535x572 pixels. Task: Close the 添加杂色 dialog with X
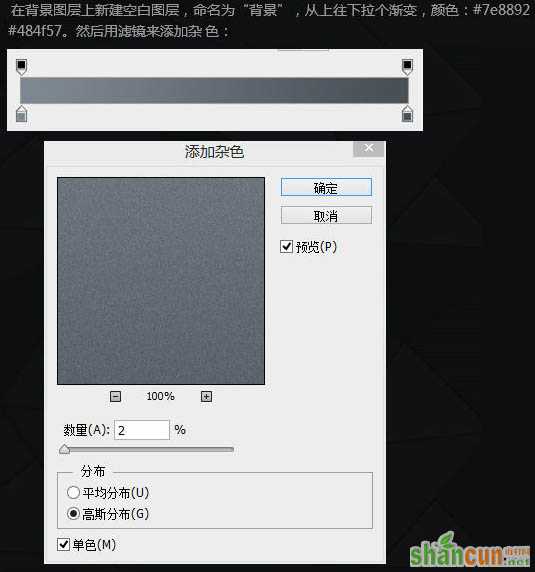pyautogui.click(x=369, y=148)
